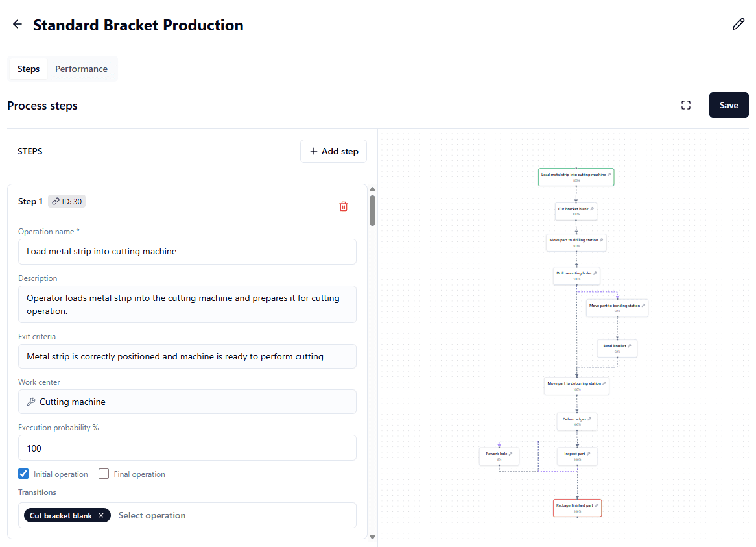Click the wrench icon in the Work center field
The width and height of the screenshot is (756, 547).
[30, 401]
